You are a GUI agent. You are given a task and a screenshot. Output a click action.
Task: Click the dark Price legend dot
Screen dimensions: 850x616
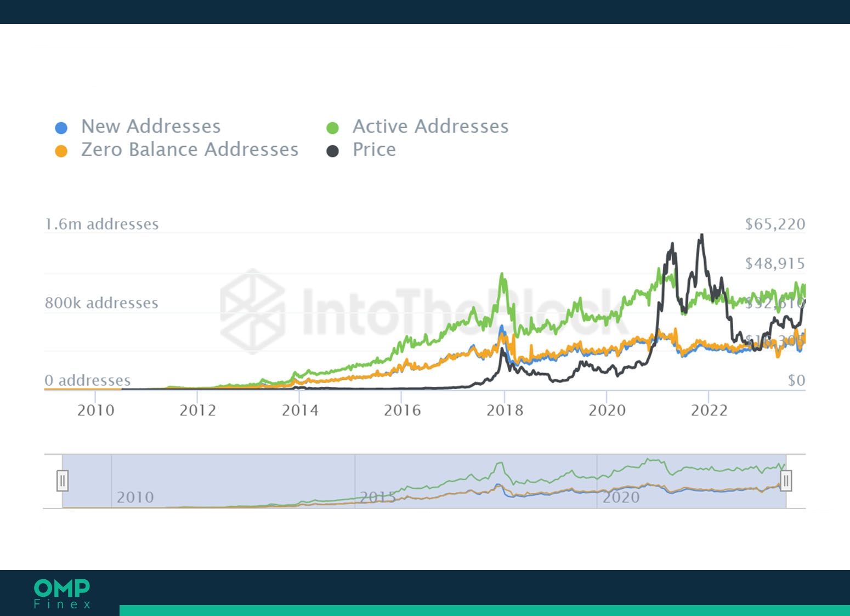tap(332, 151)
